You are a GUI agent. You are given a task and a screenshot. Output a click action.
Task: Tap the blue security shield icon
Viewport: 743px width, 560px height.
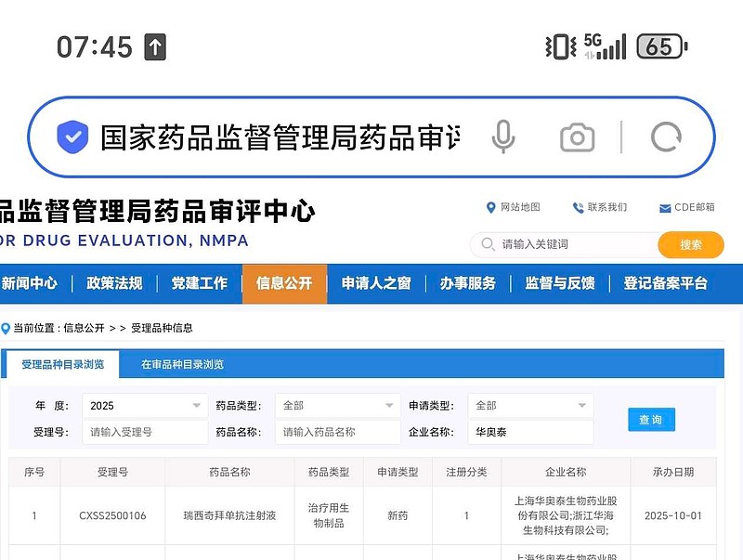pos(72,137)
